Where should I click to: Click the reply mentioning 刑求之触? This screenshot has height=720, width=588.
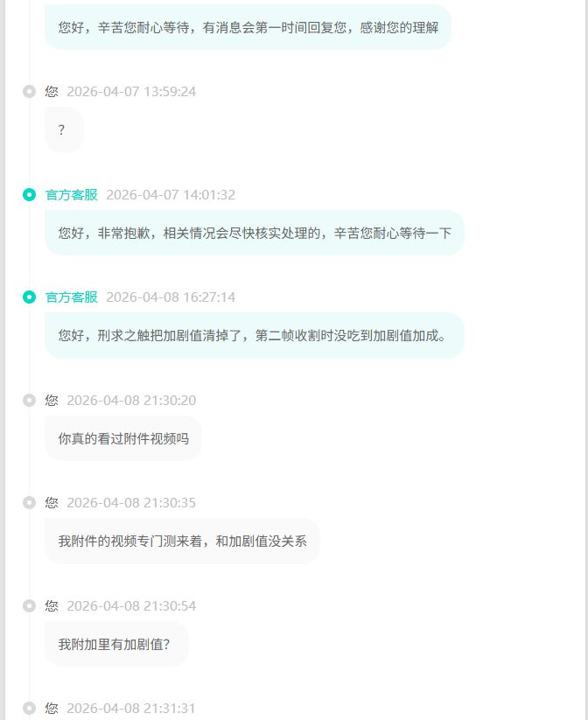pos(253,336)
